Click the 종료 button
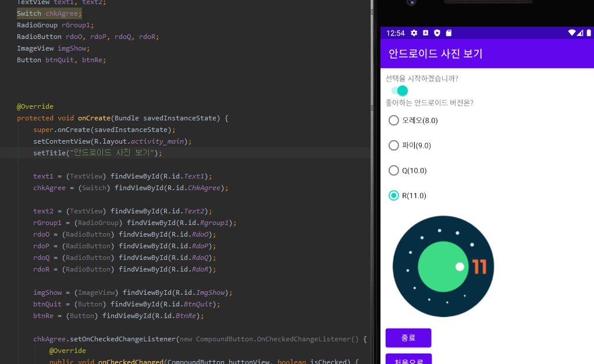This screenshot has height=364, width=594. (x=408, y=338)
